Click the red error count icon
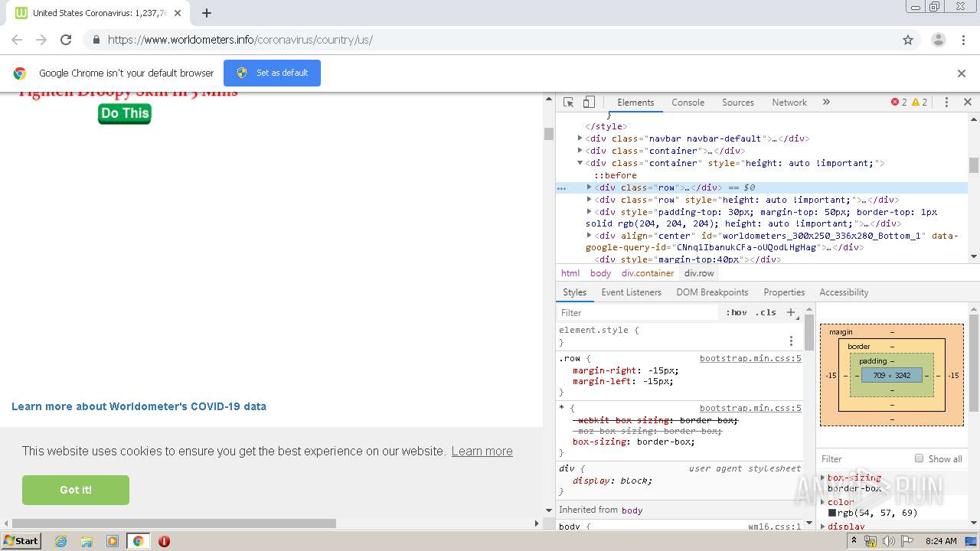 point(899,102)
